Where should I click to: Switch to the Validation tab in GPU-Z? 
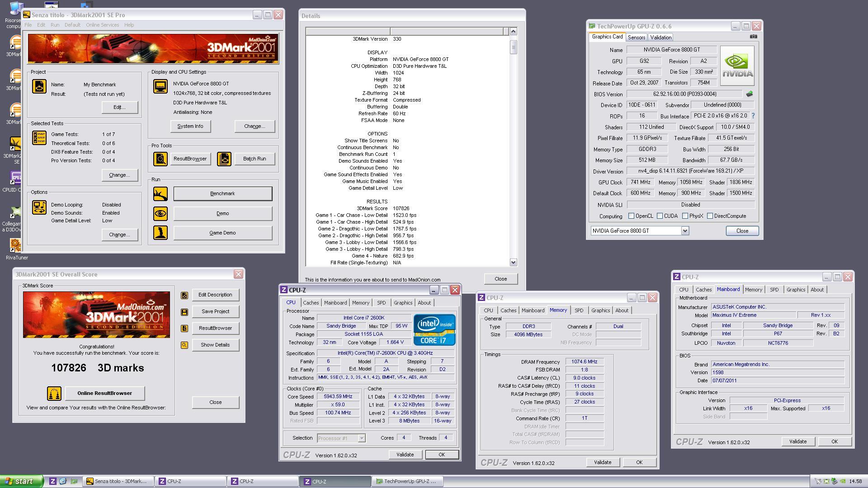tap(660, 38)
